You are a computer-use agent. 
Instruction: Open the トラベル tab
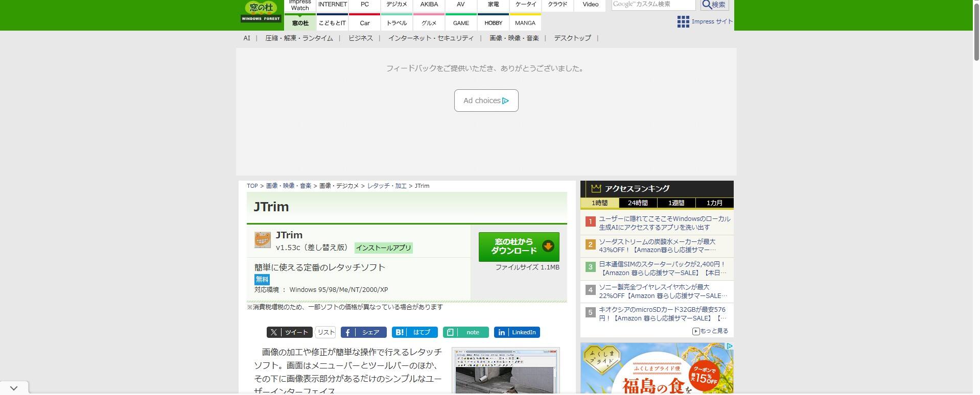(x=396, y=23)
